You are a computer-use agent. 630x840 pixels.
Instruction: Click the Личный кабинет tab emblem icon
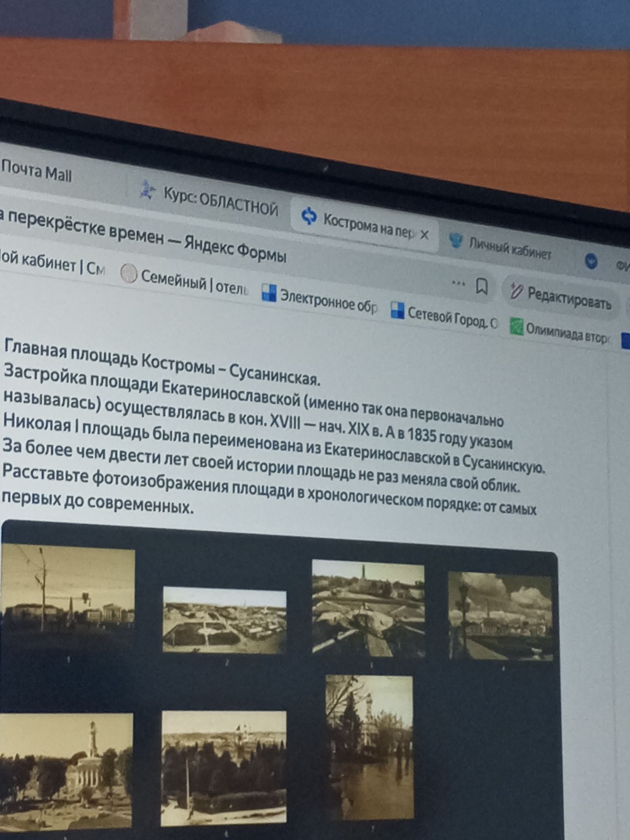pyautogui.click(x=455, y=241)
